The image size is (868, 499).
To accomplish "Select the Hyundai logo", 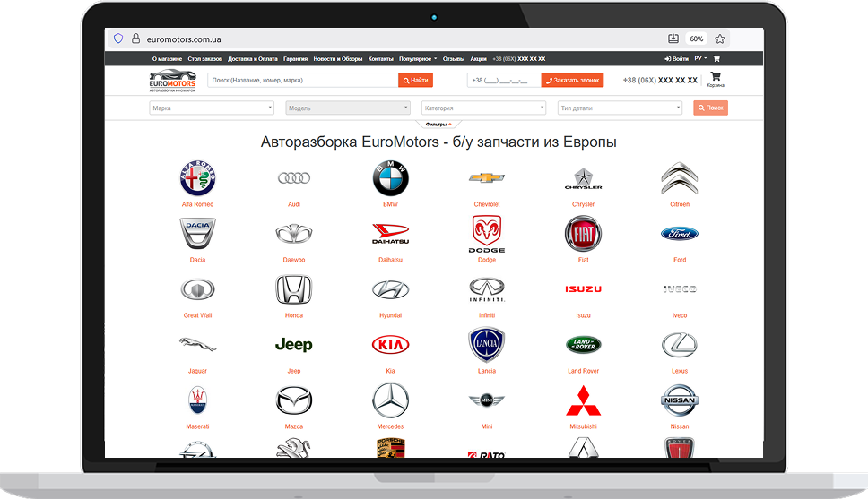I will (x=390, y=289).
